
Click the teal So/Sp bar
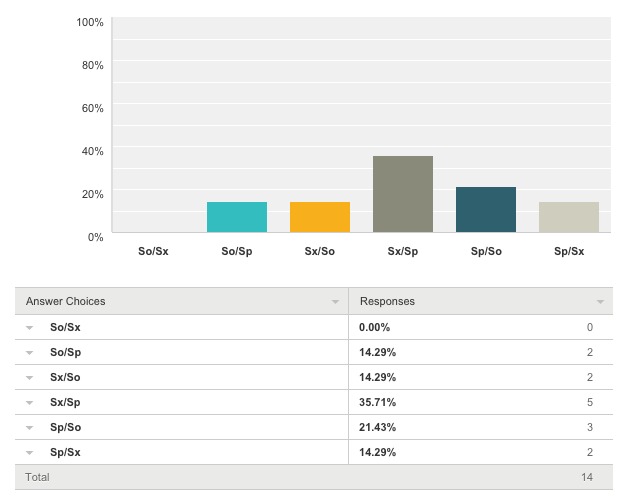point(236,218)
